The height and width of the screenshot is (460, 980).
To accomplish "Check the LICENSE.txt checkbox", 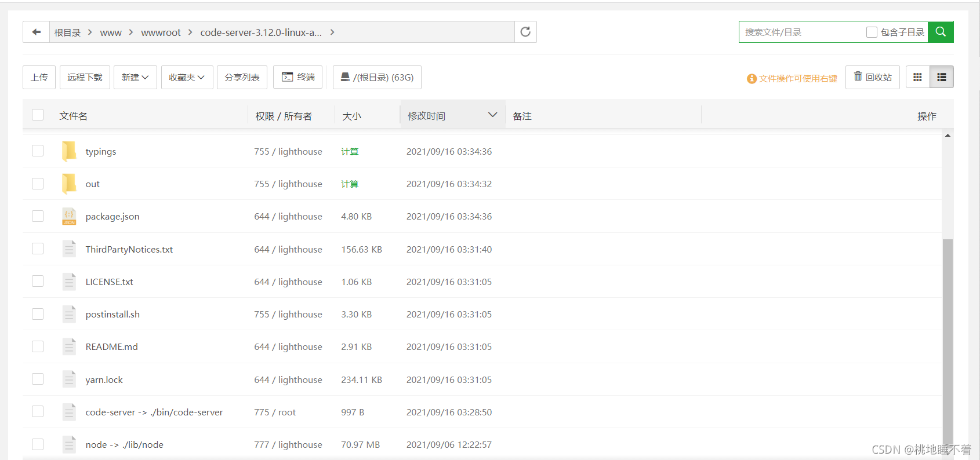I will 38,281.
